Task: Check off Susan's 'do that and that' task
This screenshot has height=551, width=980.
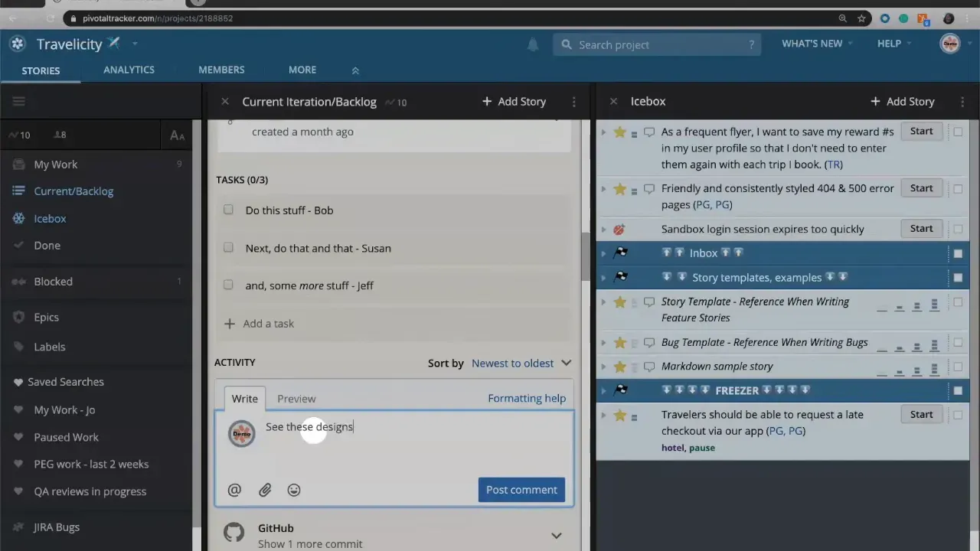Action: click(228, 248)
